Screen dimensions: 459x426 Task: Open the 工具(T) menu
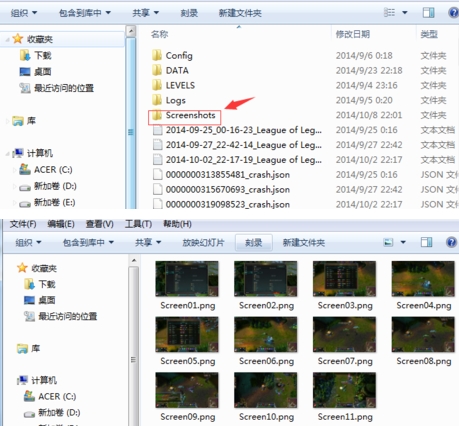coord(138,224)
